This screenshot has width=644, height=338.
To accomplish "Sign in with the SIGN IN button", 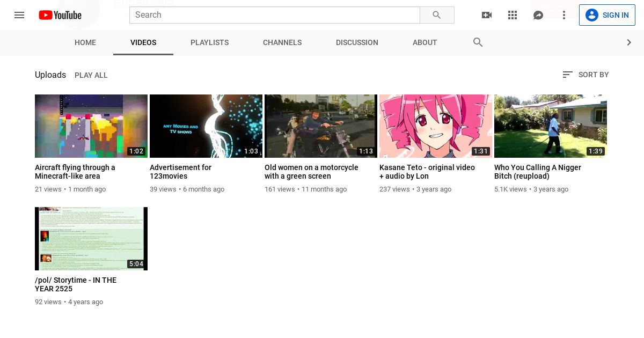I will tap(607, 15).
